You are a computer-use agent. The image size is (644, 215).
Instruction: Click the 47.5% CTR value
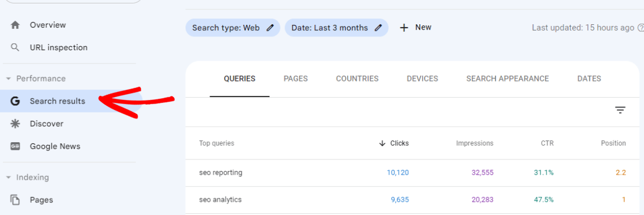(x=544, y=200)
